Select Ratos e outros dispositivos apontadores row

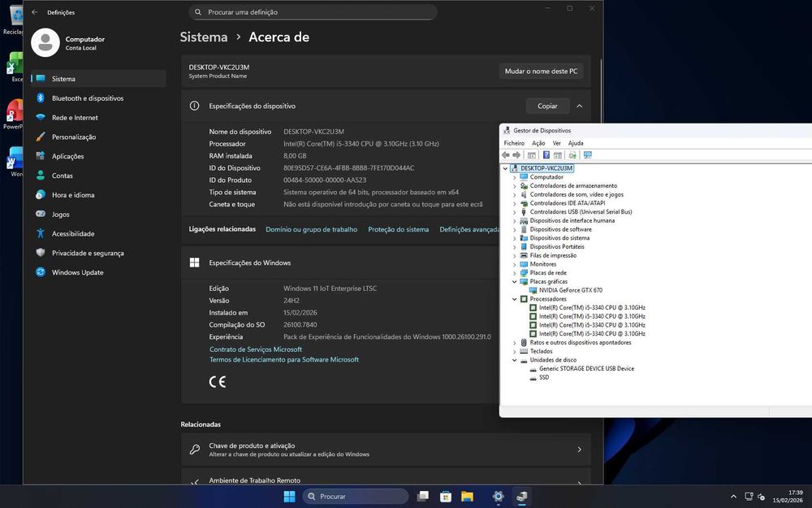pos(580,343)
